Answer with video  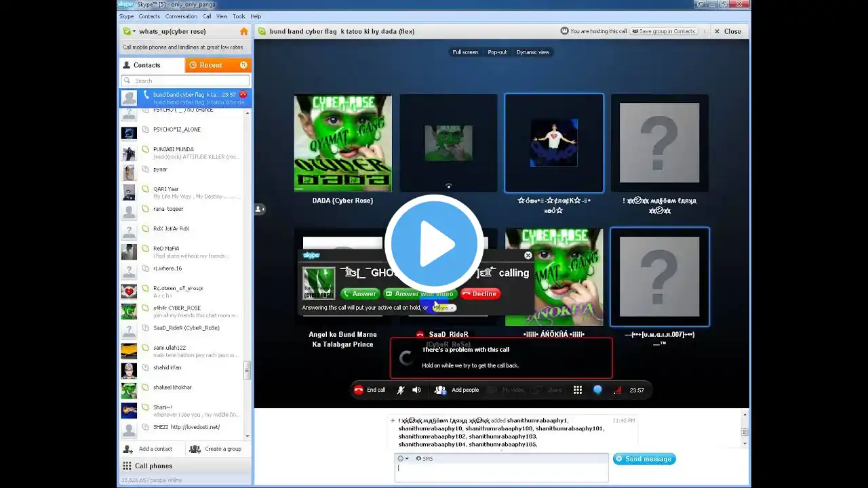click(x=420, y=293)
